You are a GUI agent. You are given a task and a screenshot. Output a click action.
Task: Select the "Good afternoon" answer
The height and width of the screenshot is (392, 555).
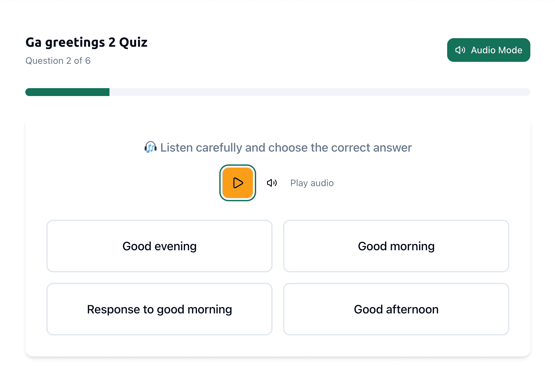point(396,309)
